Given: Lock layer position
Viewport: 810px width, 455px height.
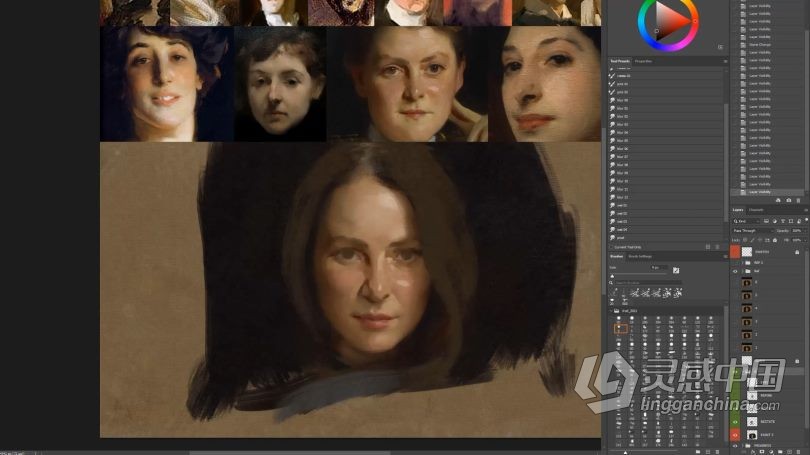Looking at the screenshot, I should 760,240.
